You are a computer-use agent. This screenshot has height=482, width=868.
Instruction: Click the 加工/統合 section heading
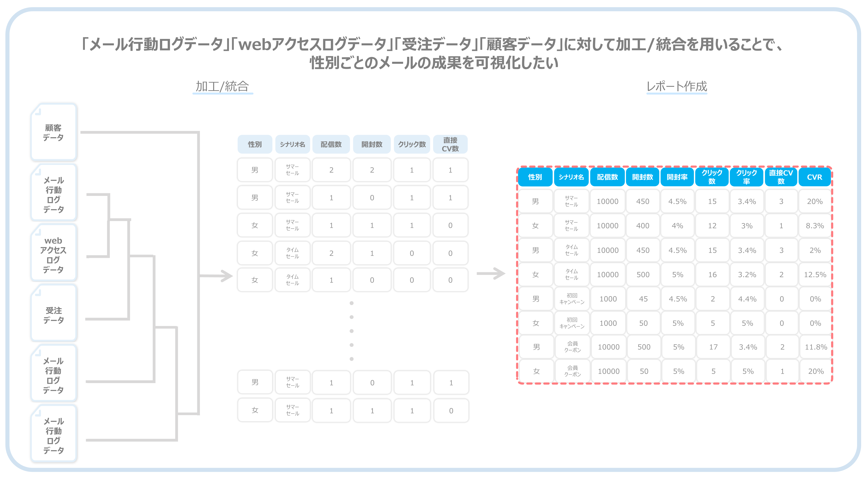pos(222,87)
